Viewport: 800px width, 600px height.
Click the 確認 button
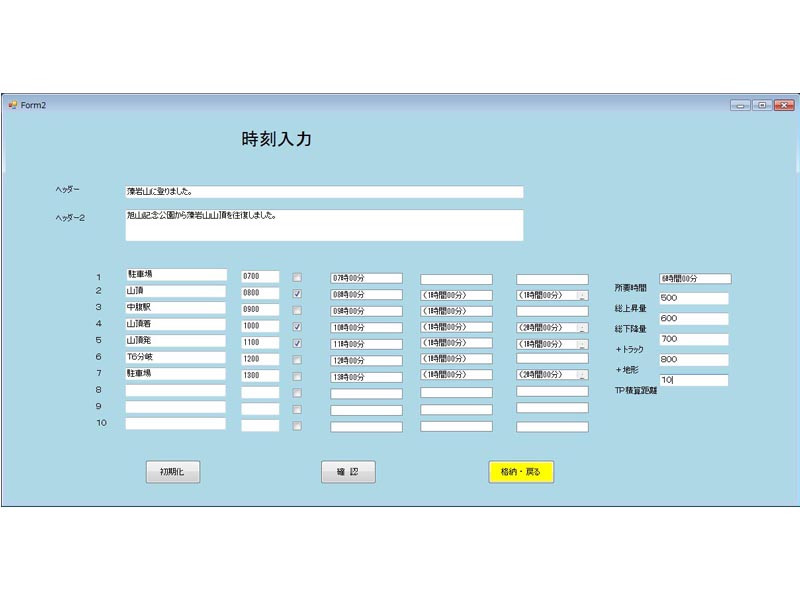[348, 472]
